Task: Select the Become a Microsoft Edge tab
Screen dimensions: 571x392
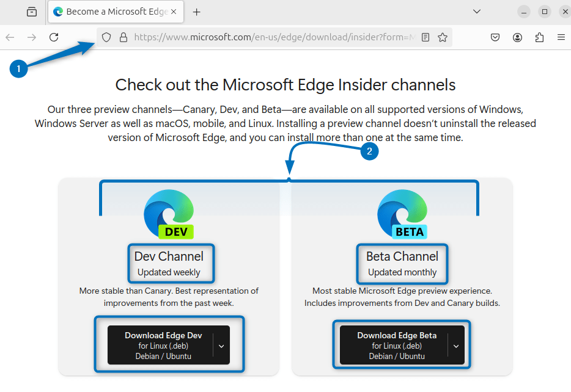Action: (x=110, y=12)
